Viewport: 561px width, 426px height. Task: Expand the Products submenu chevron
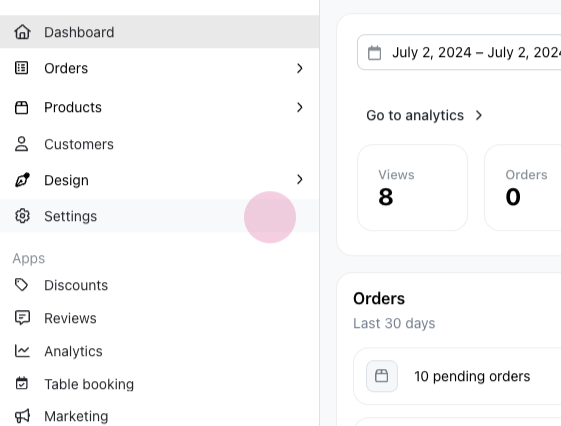point(300,107)
